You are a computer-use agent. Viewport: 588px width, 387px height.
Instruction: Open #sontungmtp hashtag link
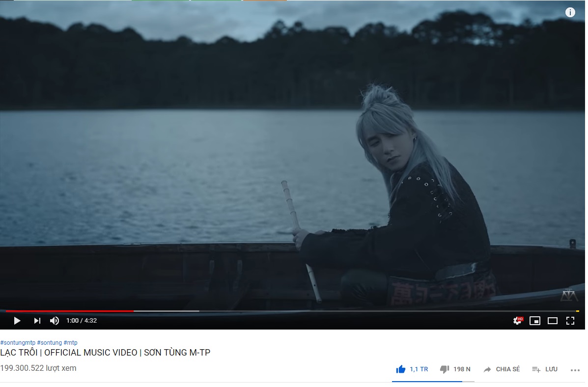(x=18, y=343)
